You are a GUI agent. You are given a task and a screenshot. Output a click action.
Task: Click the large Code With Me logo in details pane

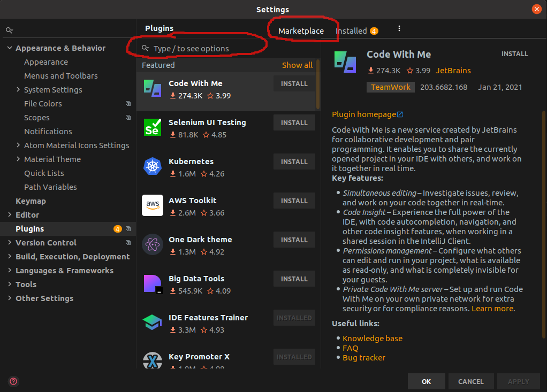[x=345, y=62]
